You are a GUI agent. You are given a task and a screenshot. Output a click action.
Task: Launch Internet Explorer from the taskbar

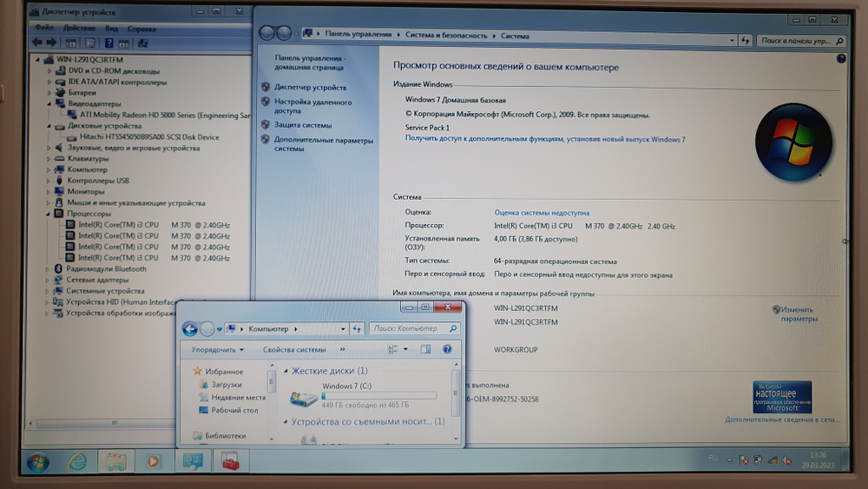click(x=78, y=461)
